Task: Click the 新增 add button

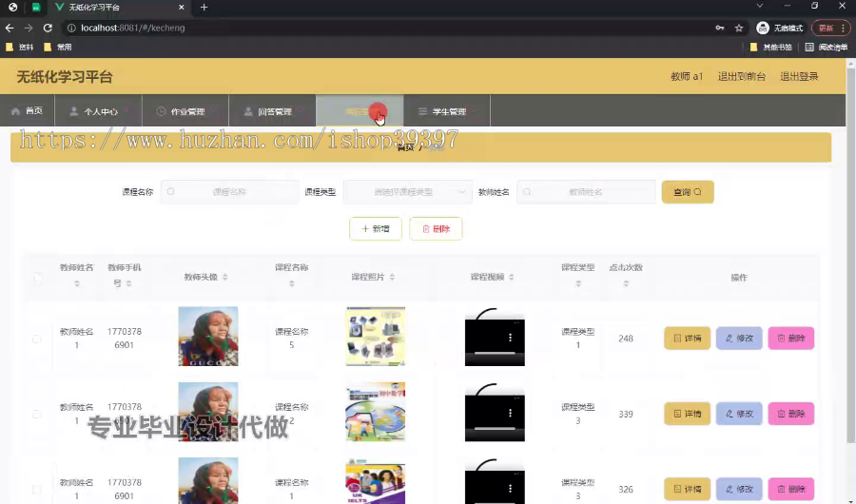Action: [376, 228]
